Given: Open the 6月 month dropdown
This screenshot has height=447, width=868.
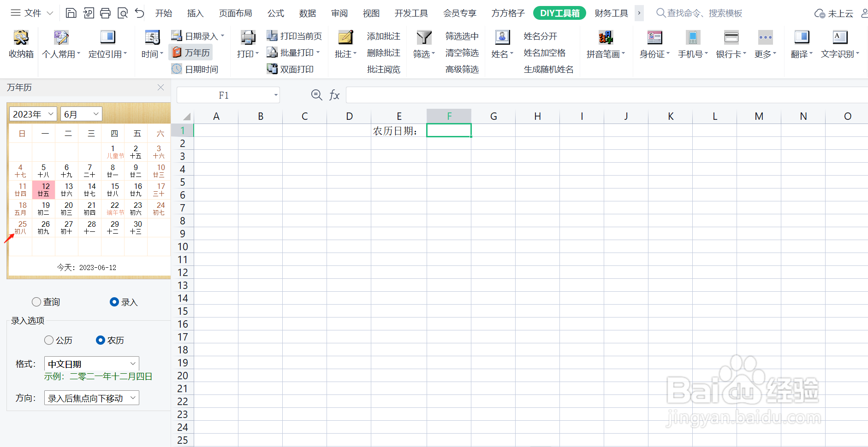Looking at the screenshot, I should 81,114.
